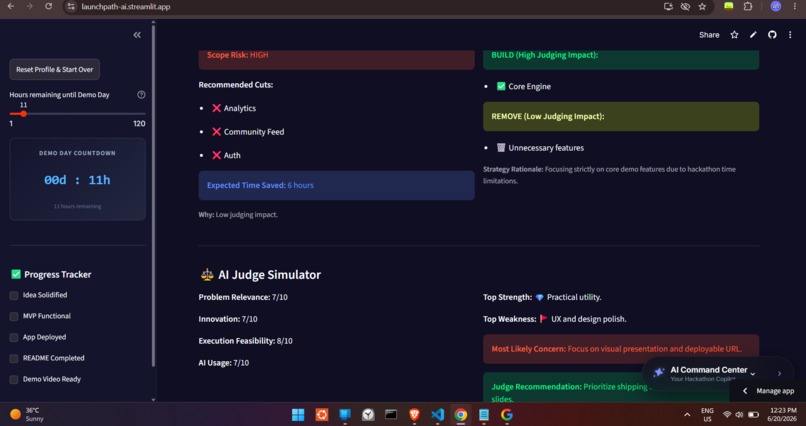The height and width of the screenshot is (426, 806).
Task: Open the notepad icon in the taskbar
Action: click(x=484, y=414)
